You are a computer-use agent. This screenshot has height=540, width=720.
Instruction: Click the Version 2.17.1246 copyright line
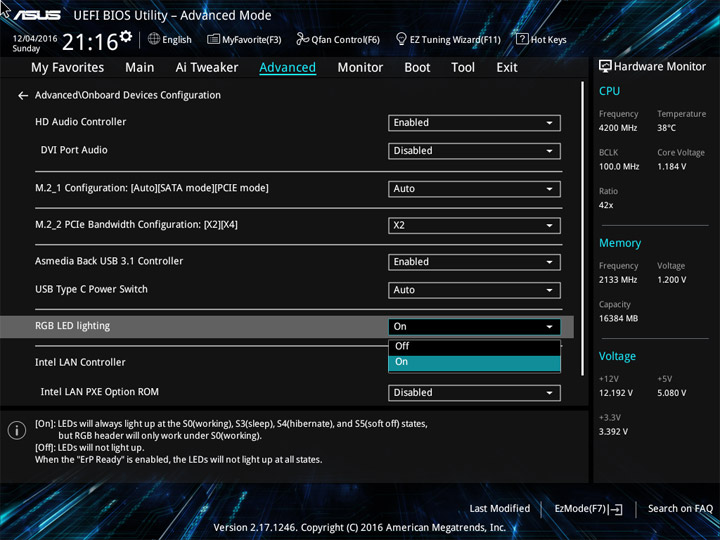tap(360, 528)
